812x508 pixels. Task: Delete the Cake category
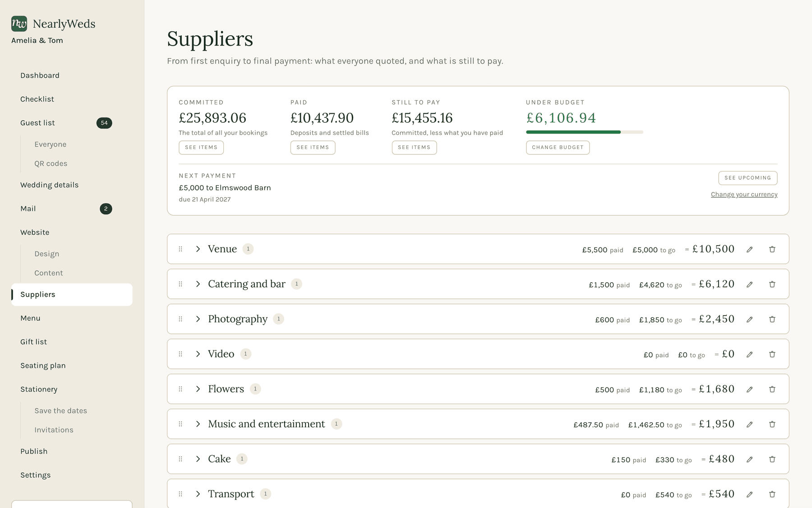[x=772, y=459]
